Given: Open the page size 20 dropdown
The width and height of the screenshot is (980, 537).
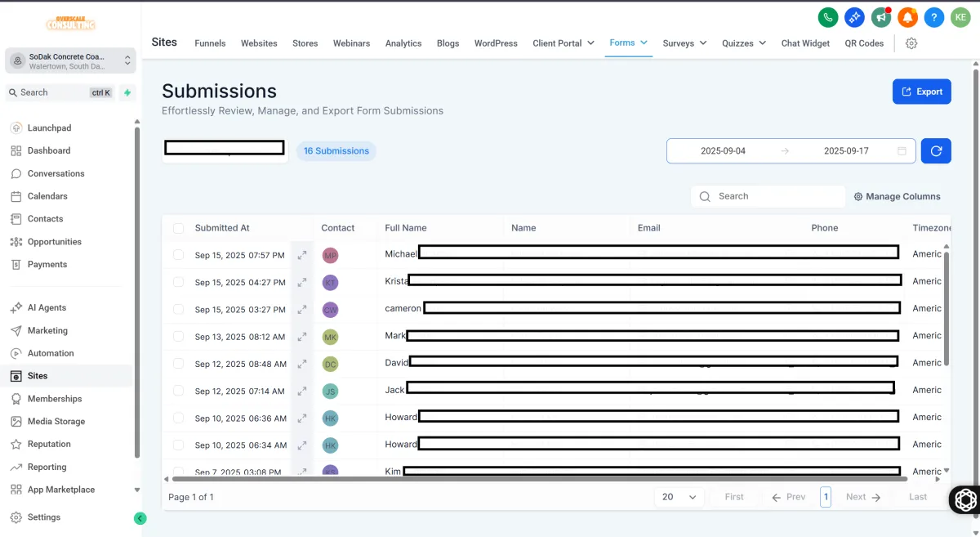Looking at the screenshot, I should (679, 497).
